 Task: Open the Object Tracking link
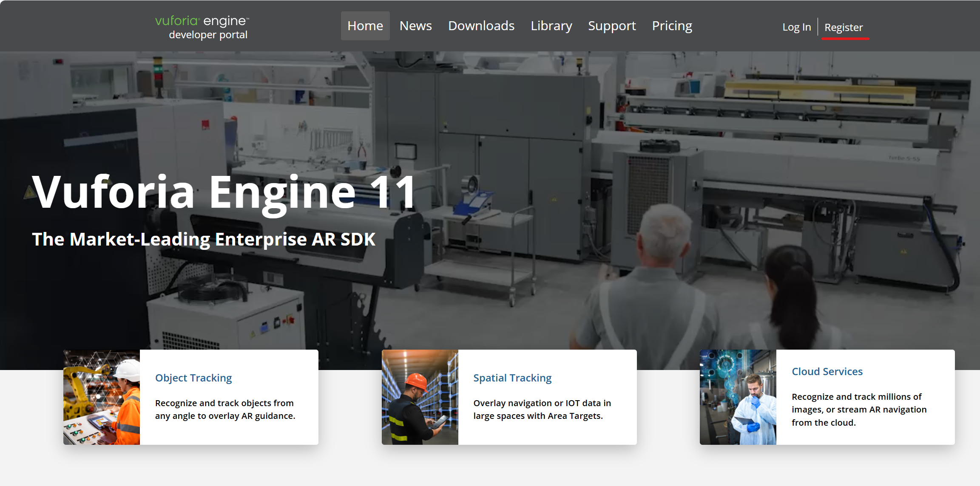tap(193, 378)
